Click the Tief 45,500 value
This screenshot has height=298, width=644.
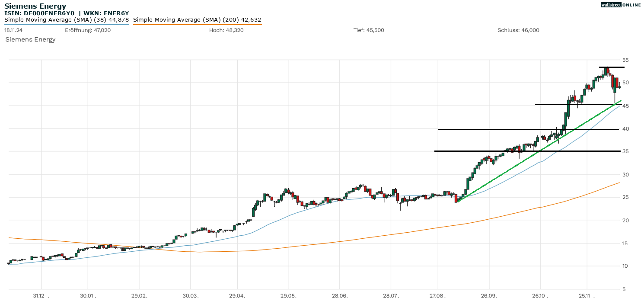pyautogui.click(x=368, y=30)
